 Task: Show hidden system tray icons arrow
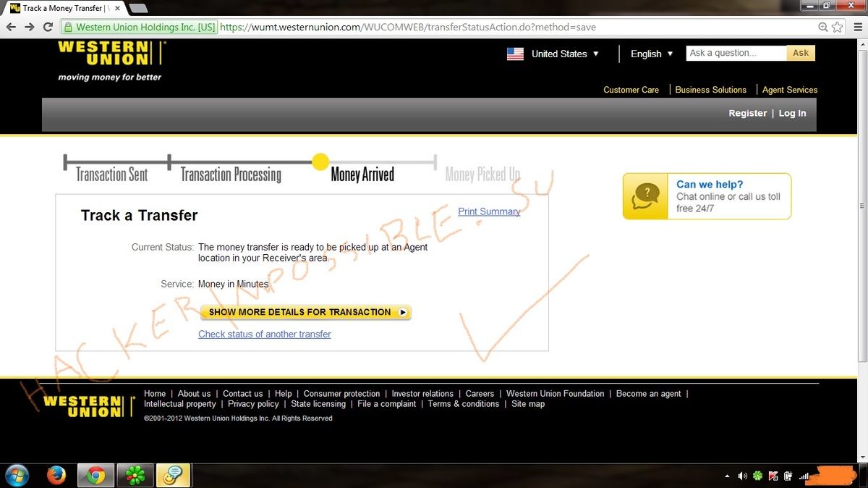(x=727, y=476)
